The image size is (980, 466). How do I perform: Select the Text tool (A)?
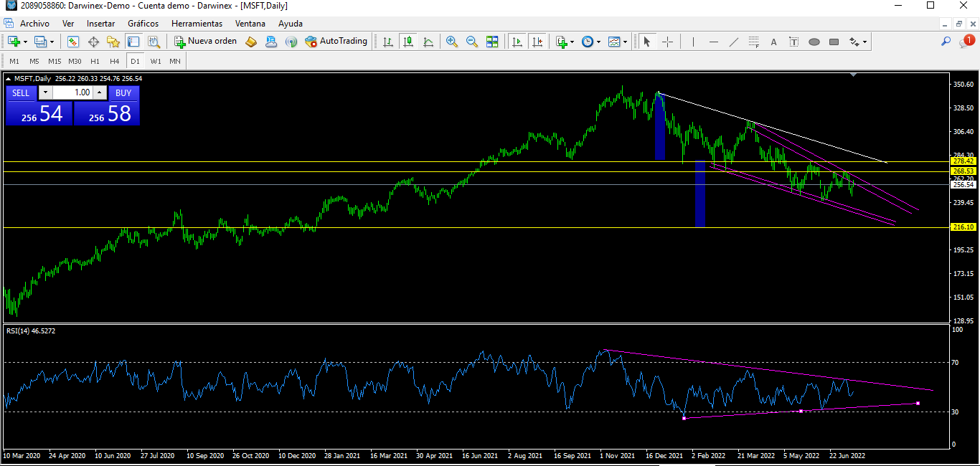[x=774, y=42]
